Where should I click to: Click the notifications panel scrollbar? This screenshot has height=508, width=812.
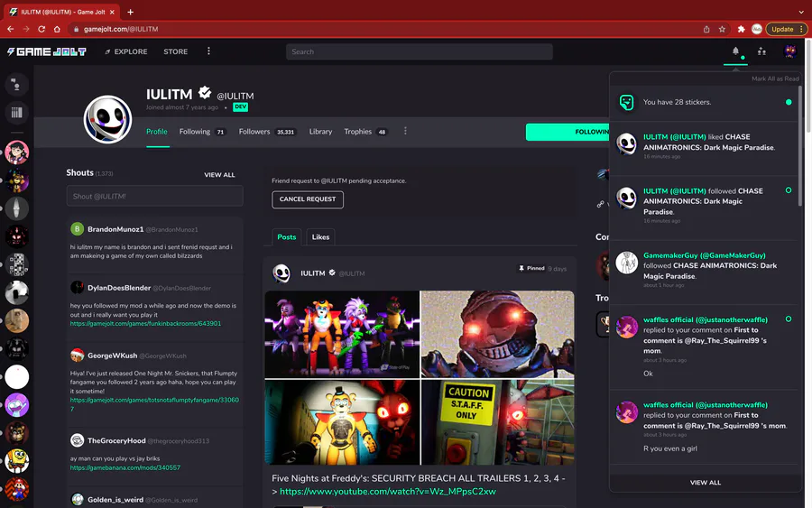(800, 145)
